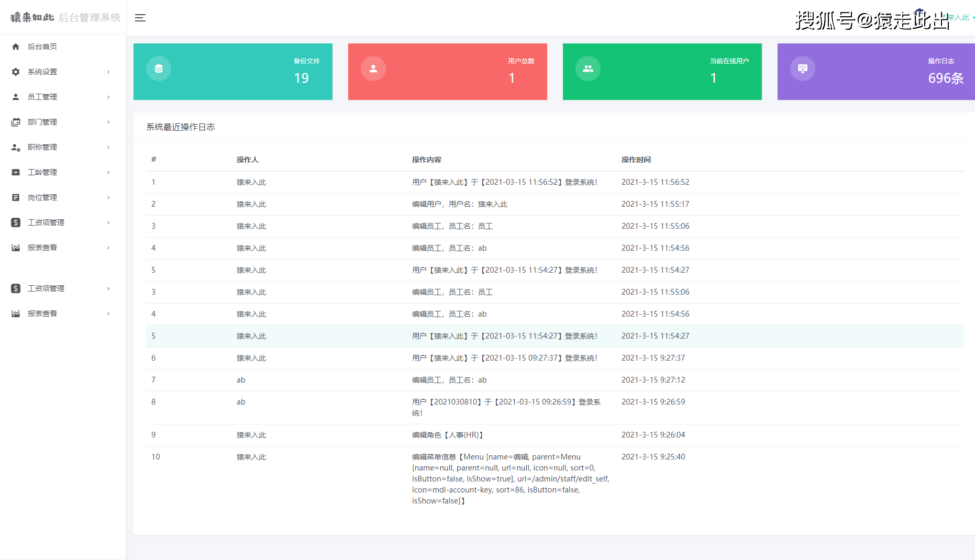Expand the 系统设置 chevron arrow
Screen dimensions: 975x560
(108, 72)
